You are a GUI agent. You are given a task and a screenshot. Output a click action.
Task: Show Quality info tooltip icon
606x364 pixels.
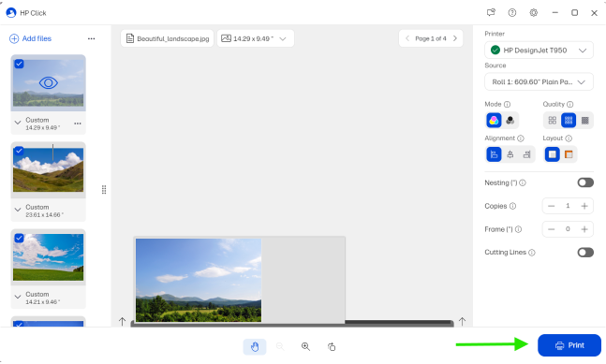pyautogui.click(x=569, y=104)
